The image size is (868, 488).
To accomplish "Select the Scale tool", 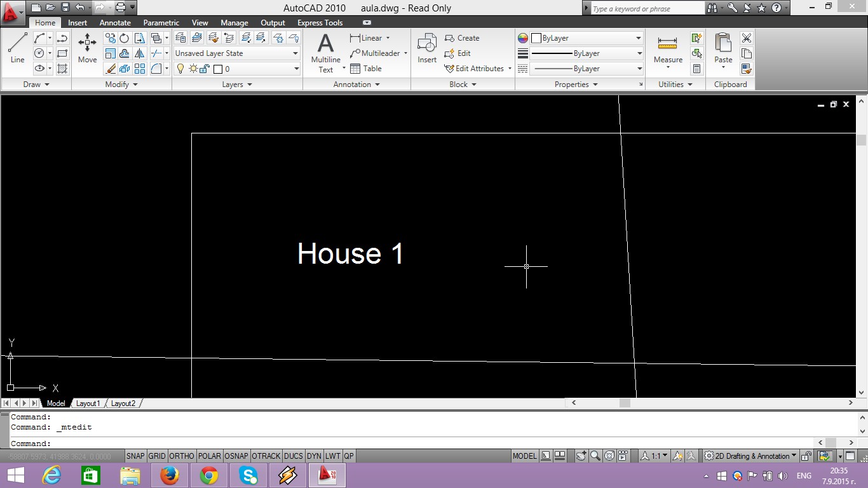I will pyautogui.click(x=111, y=53).
